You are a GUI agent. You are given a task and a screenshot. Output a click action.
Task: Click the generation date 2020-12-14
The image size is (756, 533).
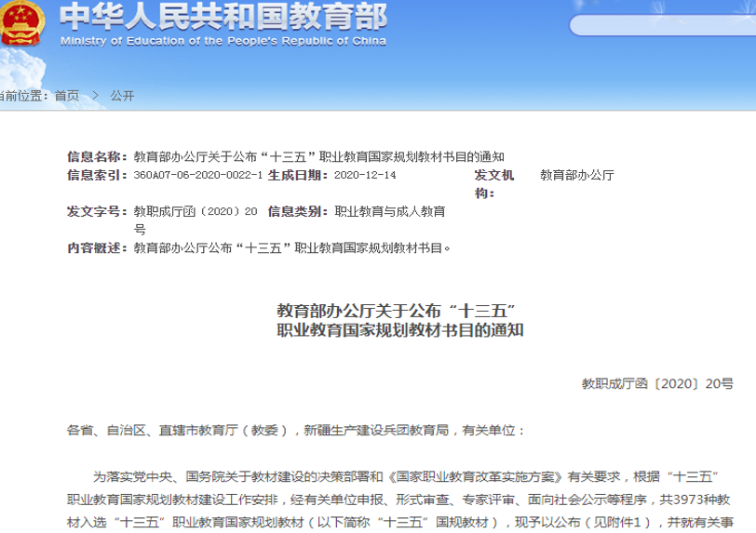[x=364, y=175]
